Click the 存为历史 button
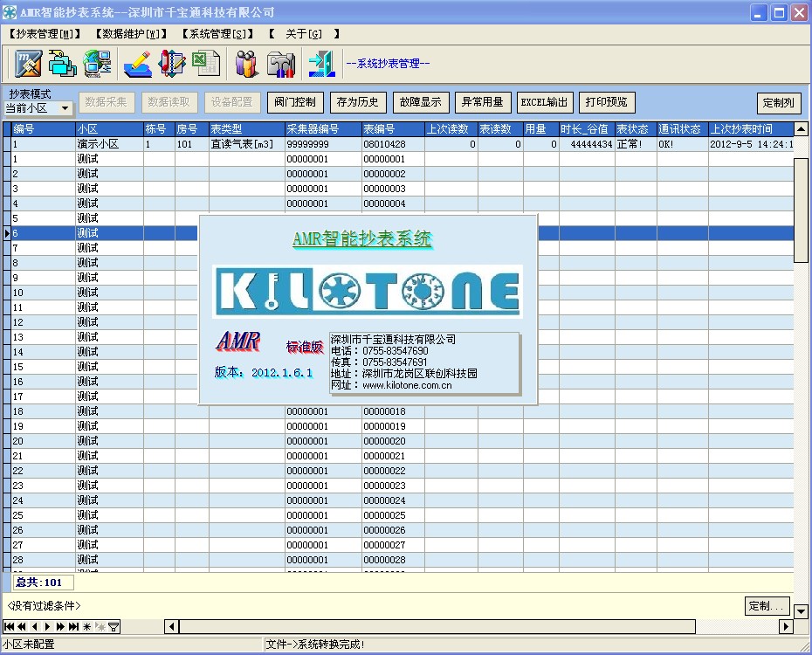Viewport: 812px width, 655px height. point(358,102)
